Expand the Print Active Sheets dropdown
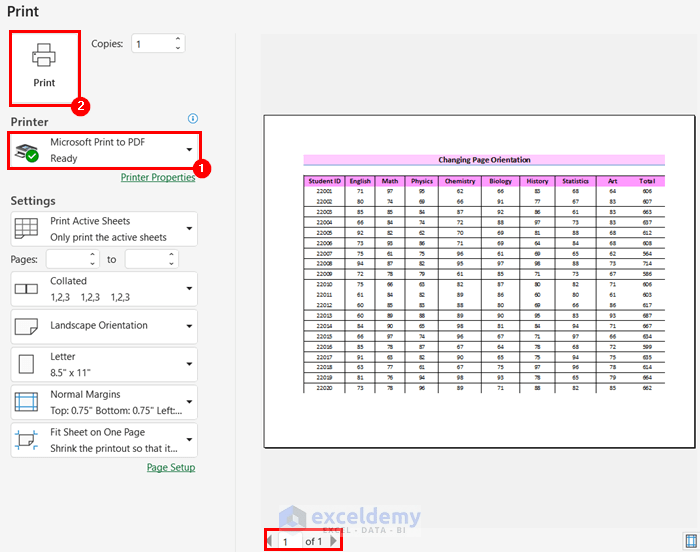 point(104,229)
